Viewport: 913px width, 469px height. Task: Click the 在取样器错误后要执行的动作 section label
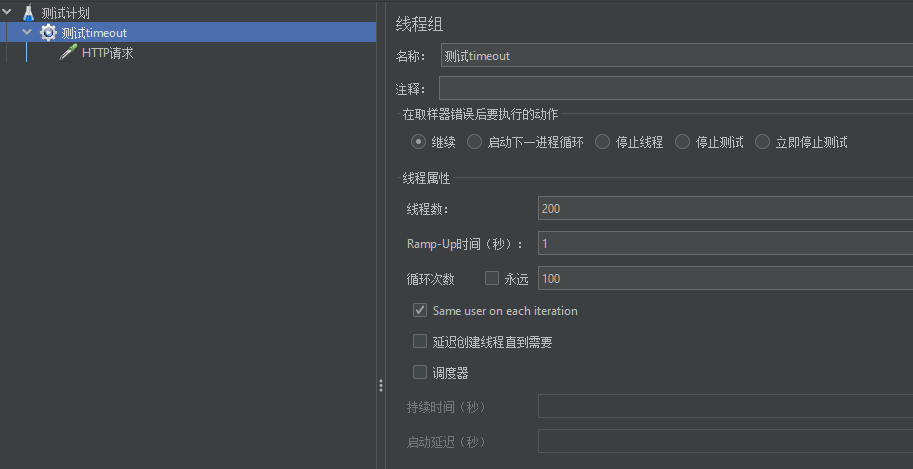480,114
